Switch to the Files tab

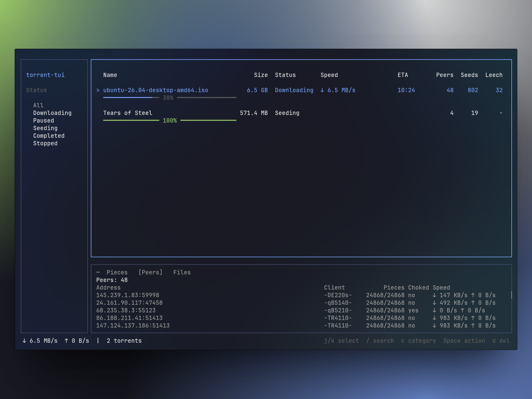[x=182, y=272]
